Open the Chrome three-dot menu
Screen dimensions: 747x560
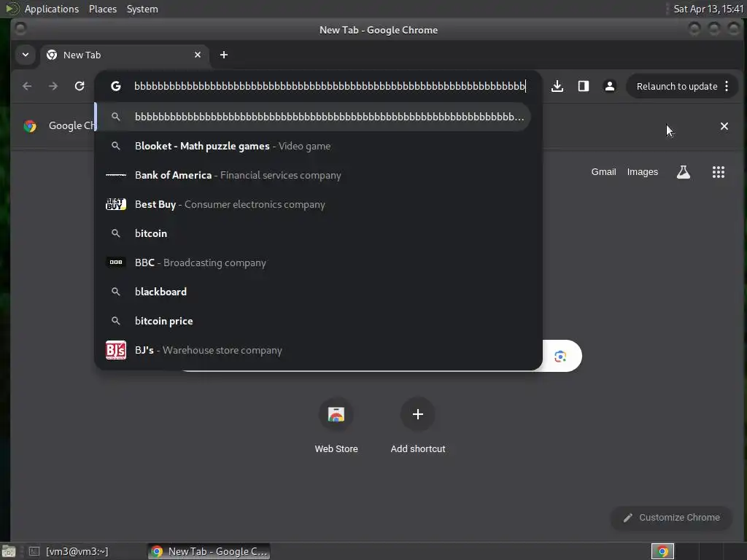coord(727,86)
